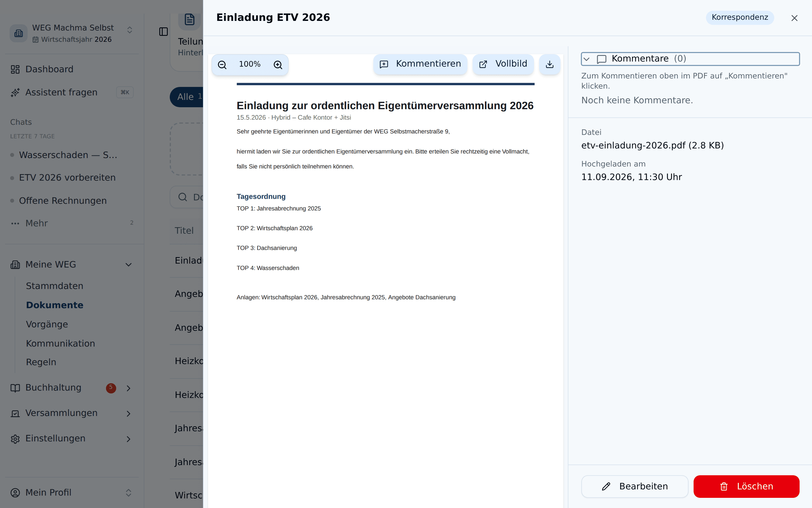
Task: Open the Mein Profil menu
Action: click(72, 492)
